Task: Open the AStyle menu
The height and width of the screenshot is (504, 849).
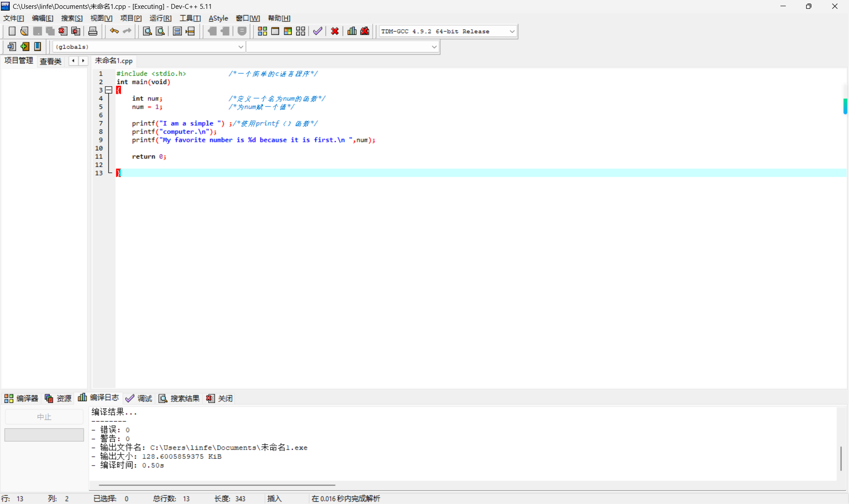Action: point(218,18)
